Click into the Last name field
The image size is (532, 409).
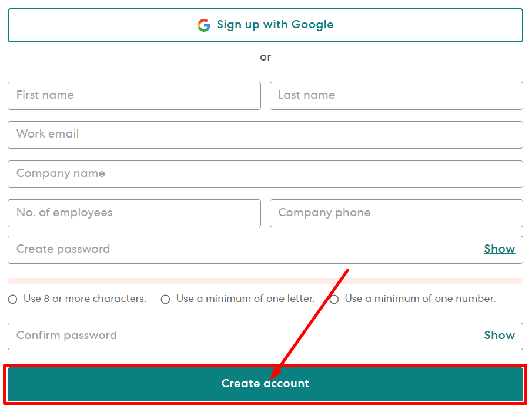point(396,96)
